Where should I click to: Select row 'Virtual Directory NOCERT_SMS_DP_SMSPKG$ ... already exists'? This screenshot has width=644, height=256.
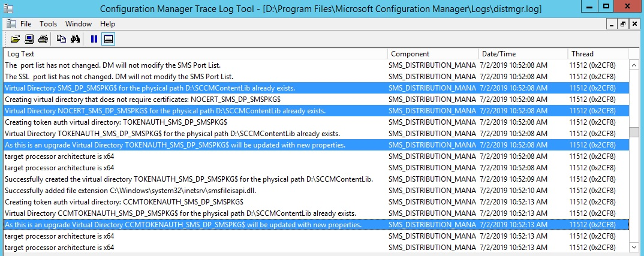(316, 110)
